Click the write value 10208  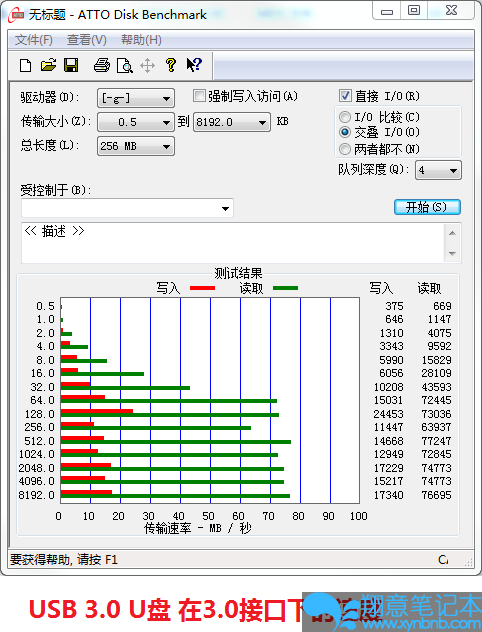(389, 387)
